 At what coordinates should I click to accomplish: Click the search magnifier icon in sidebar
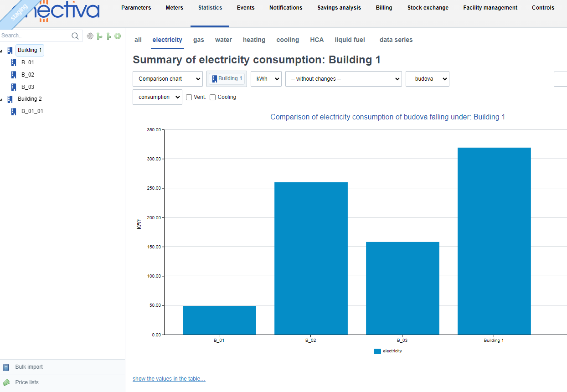75,36
